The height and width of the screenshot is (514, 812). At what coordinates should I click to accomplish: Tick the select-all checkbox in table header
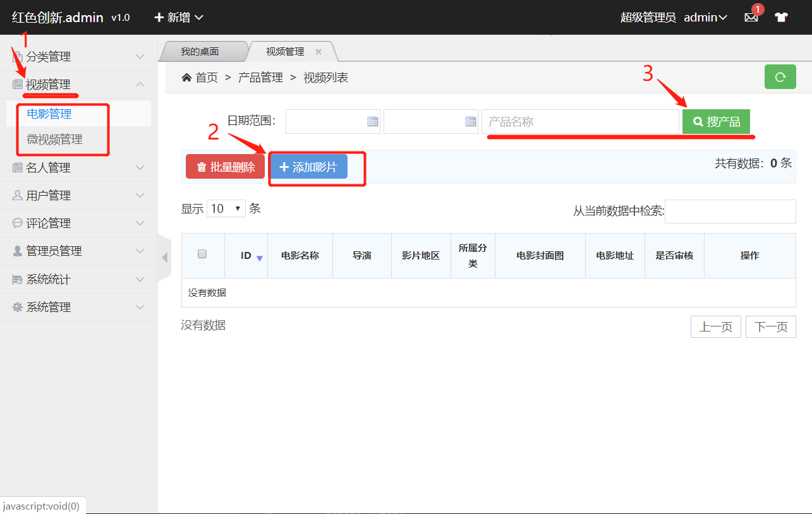[202, 254]
